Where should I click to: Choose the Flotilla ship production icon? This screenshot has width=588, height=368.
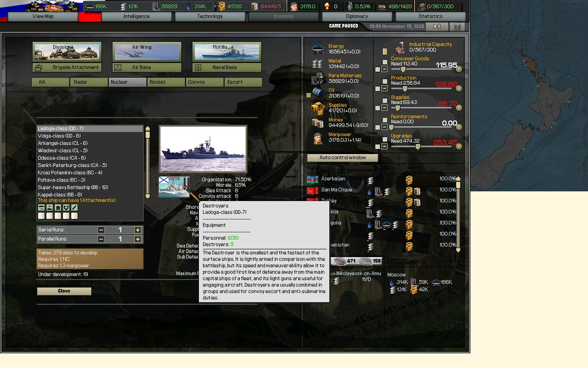[x=226, y=52]
